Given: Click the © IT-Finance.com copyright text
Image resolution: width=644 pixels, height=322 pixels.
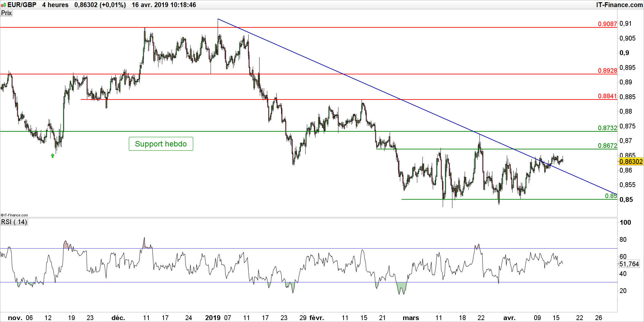Looking at the screenshot, I should pos(14,215).
